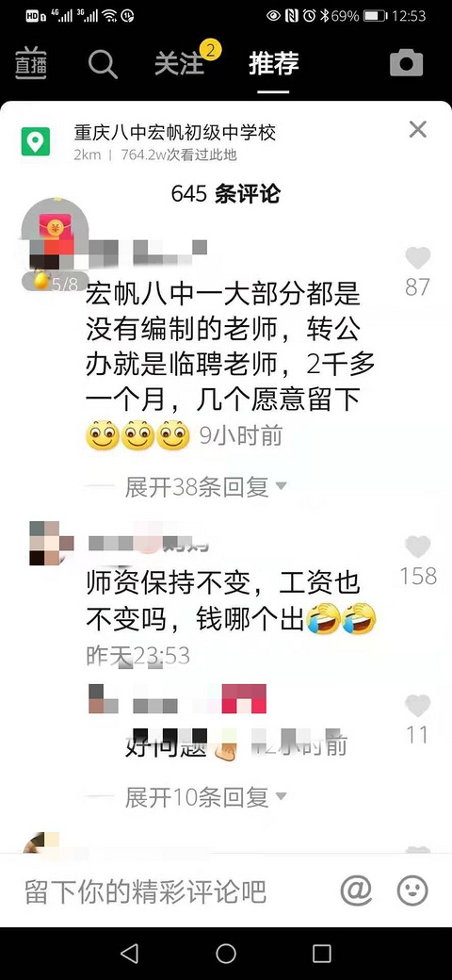Tap the green location pin icon

[x=36, y=141]
